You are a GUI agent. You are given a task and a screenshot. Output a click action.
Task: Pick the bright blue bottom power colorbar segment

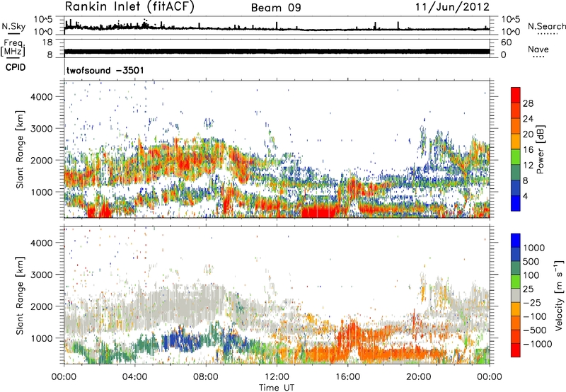(x=516, y=204)
